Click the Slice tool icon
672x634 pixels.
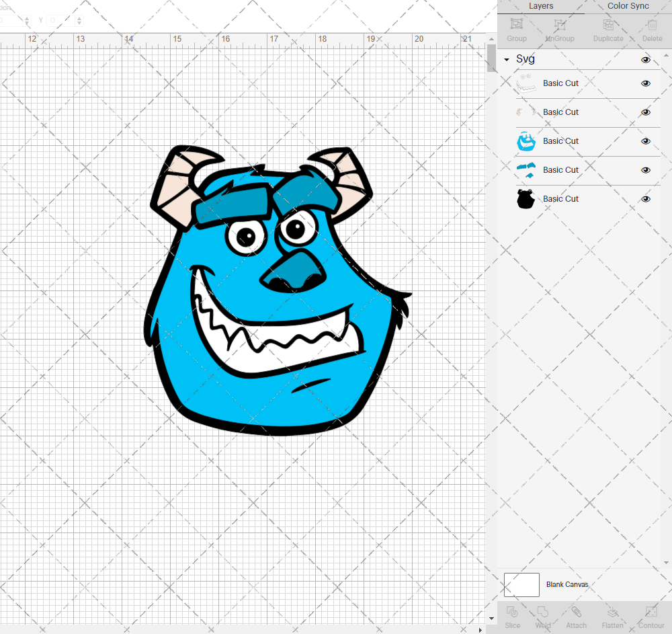point(512,612)
